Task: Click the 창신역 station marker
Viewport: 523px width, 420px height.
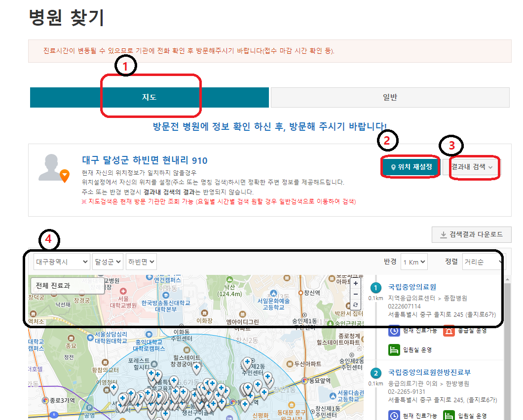Action: pyautogui.click(x=300, y=293)
